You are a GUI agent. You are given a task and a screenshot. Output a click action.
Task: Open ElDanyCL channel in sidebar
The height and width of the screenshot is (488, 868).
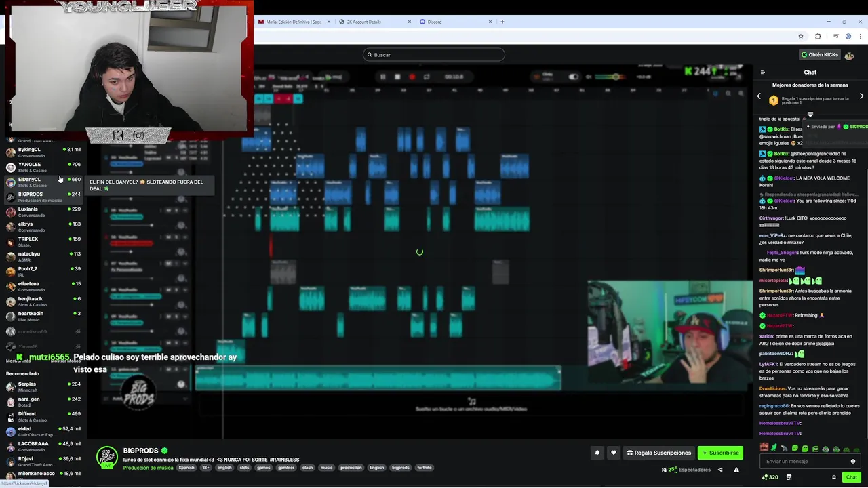point(43,182)
